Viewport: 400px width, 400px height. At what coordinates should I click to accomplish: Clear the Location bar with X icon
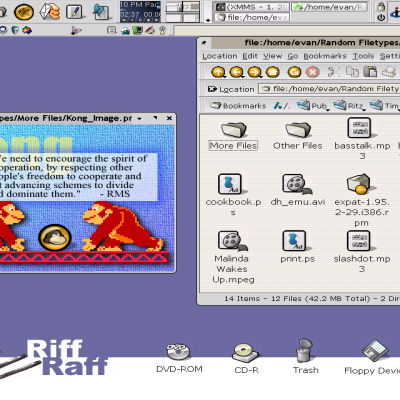tap(212, 89)
